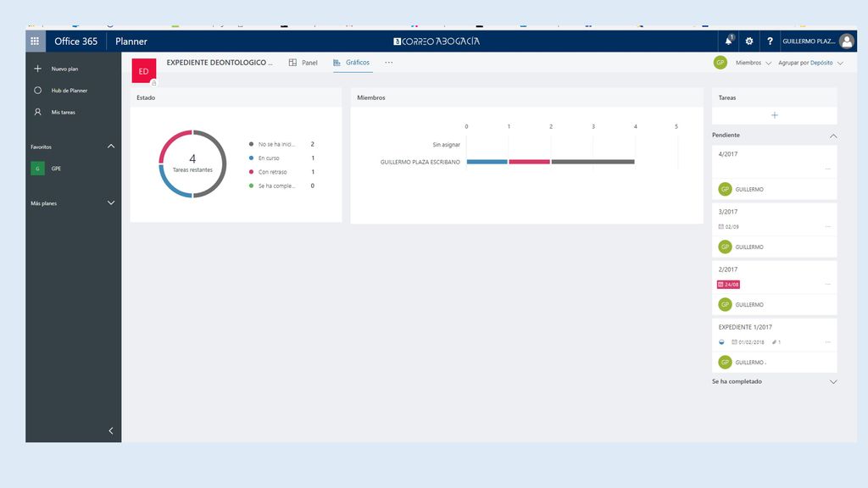The image size is (868, 488).
Task: Click the Planner app title
Action: click(x=131, y=41)
